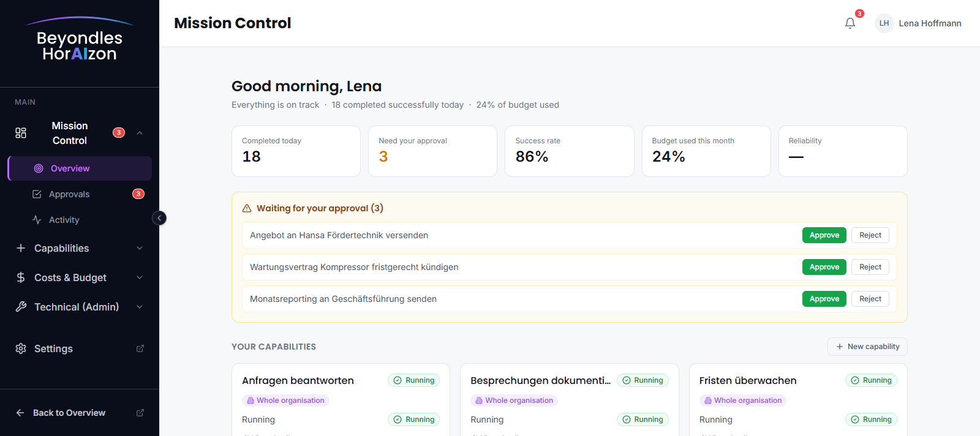Image resolution: width=980 pixels, height=436 pixels.
Task: Reject Angebot an Hansa Fördertechnik versenden
Action: point(870,235)
